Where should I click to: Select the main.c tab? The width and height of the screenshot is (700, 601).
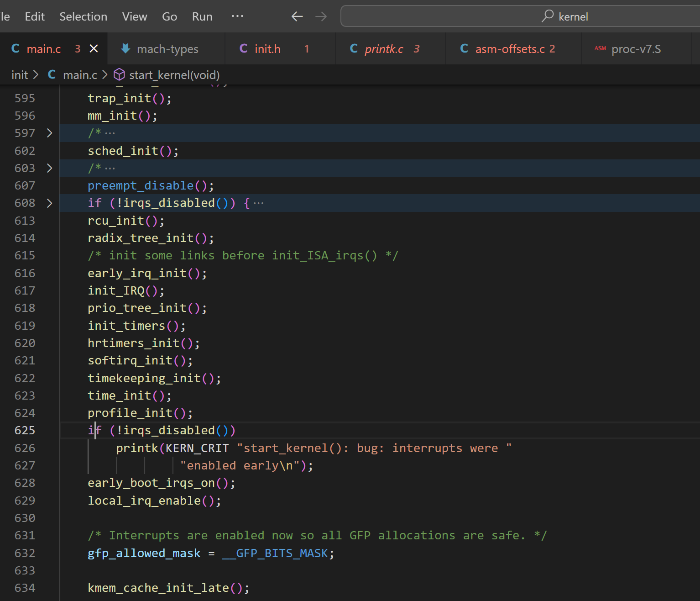pyautogui.click(x=53, y=49)
